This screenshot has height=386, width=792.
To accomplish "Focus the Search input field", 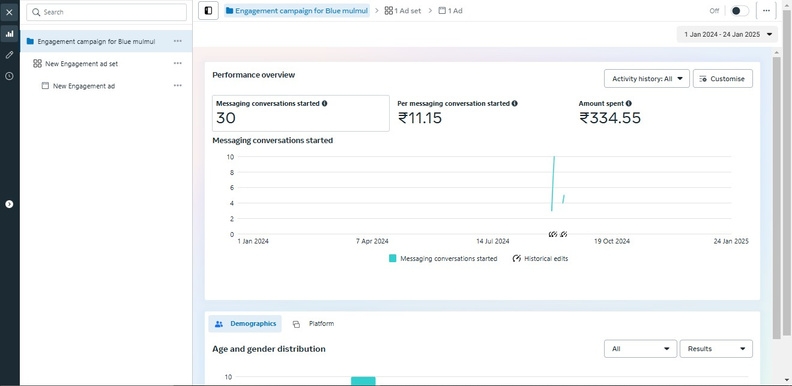I will 107,12.
